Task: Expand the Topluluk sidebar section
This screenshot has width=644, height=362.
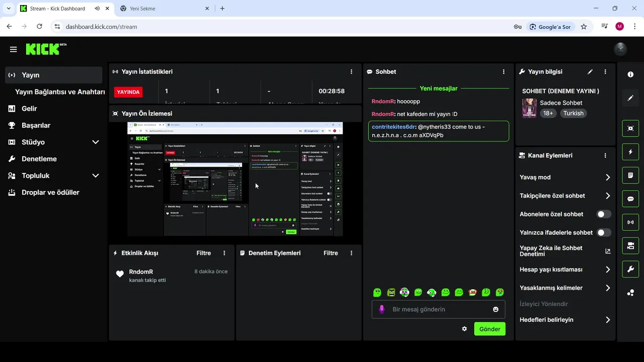Action: click(x=96, y=175)
